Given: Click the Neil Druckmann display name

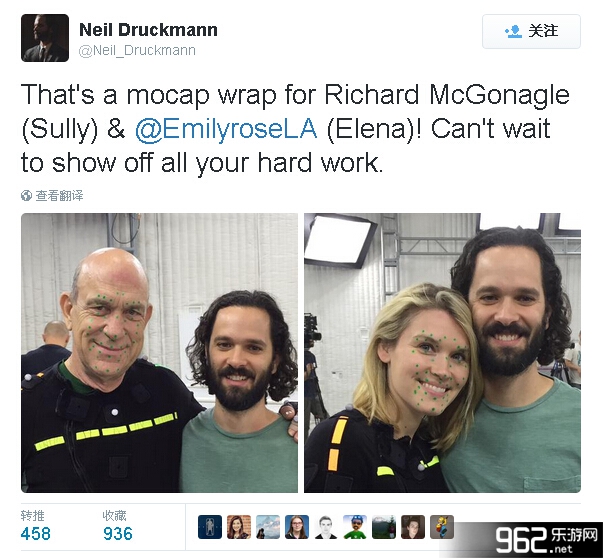Looking at the screenshot, I should point(148,30).
